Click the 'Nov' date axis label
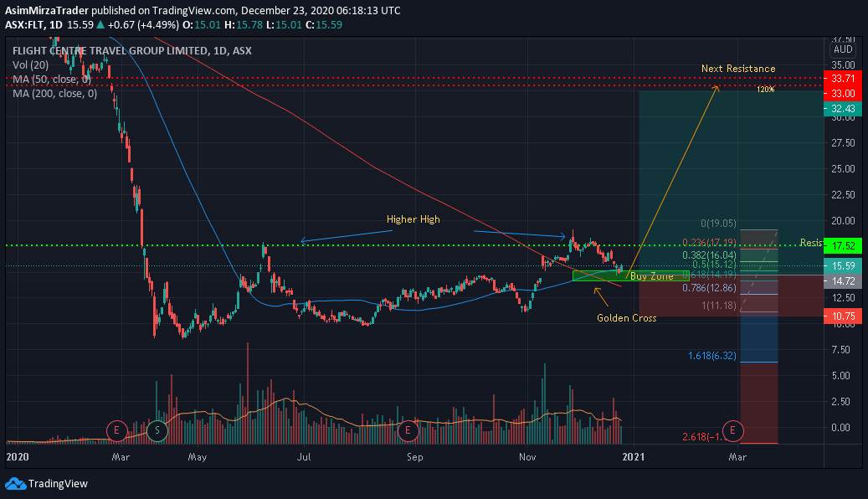Viewport: 868px width, 499px height. pyautogui.click(x=527, y=457)
